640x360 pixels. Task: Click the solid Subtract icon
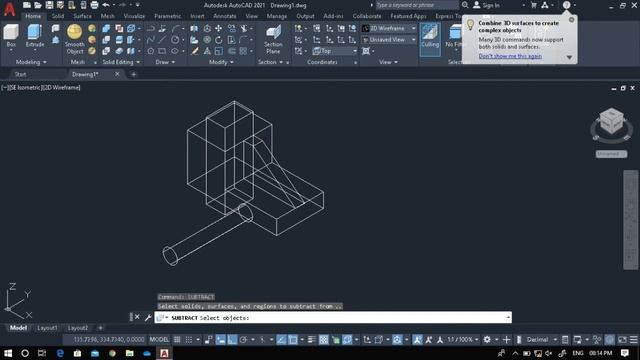click(x=106, y=40)
